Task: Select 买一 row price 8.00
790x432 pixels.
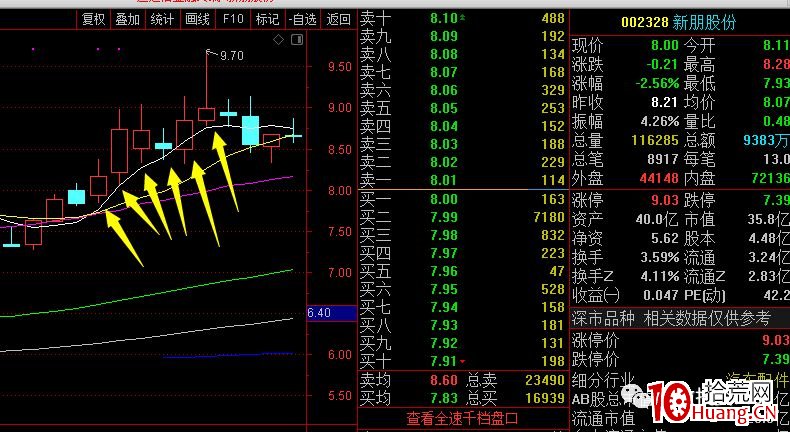Action: tap(444, 199)
